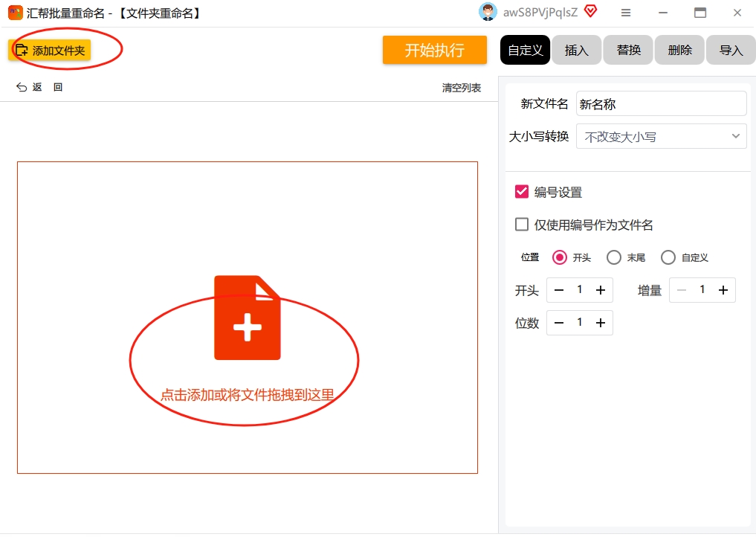Click the 返回 back arrow link
The image size is (756, 537).
(39, 87)
